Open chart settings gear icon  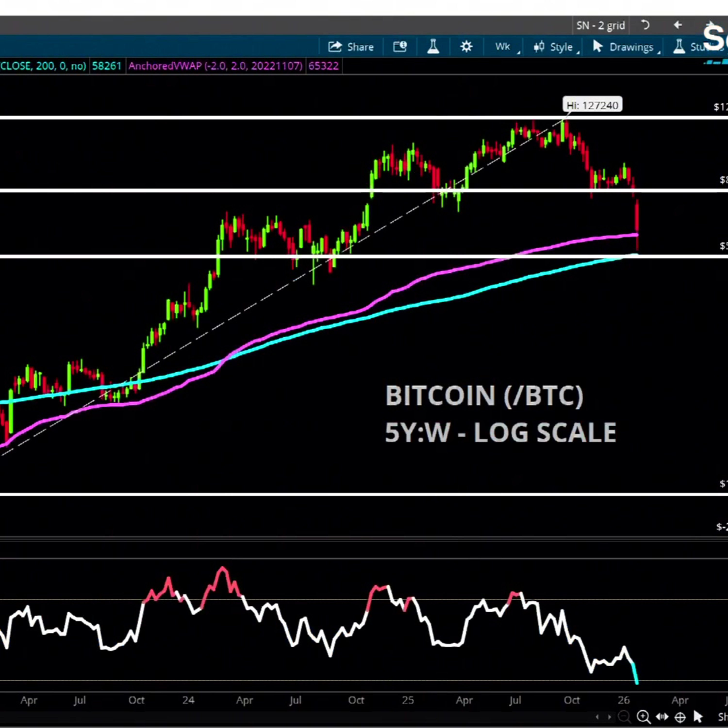tap(466, 47)
